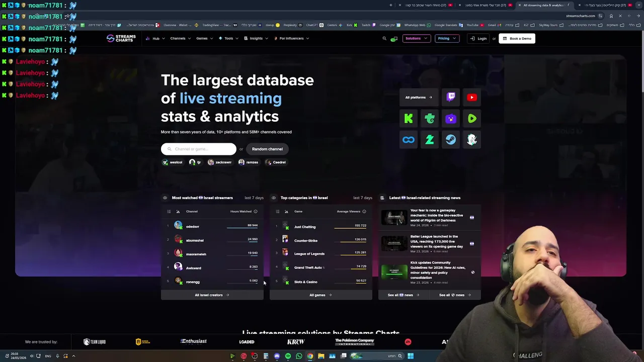
Task: Open League of Legends category row
Action: point(321,254)
